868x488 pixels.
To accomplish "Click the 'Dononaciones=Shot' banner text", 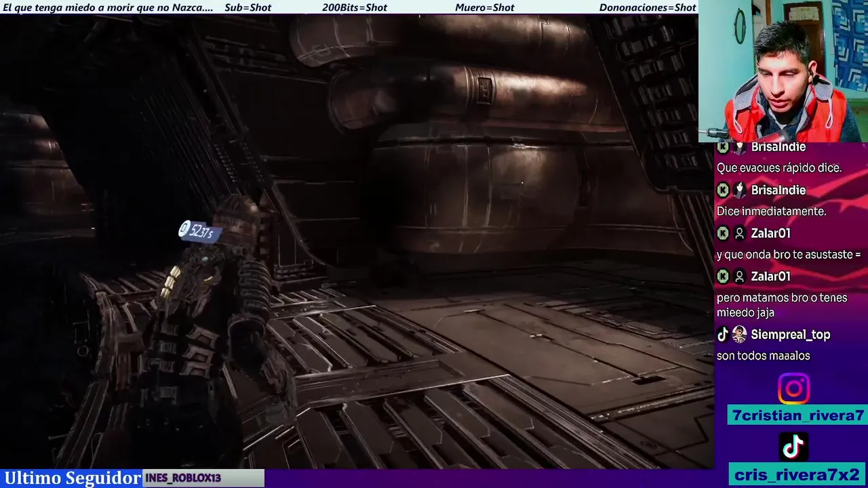I will (x=648, y=7).
